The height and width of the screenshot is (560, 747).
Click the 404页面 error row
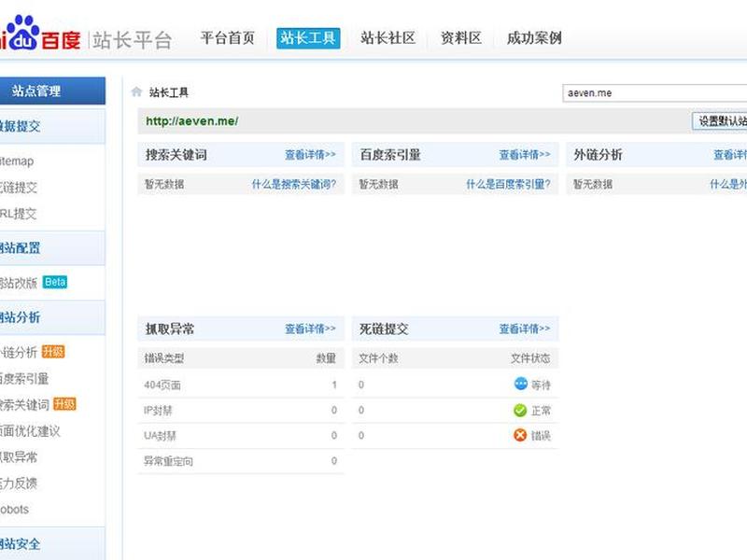coord(241,385)
